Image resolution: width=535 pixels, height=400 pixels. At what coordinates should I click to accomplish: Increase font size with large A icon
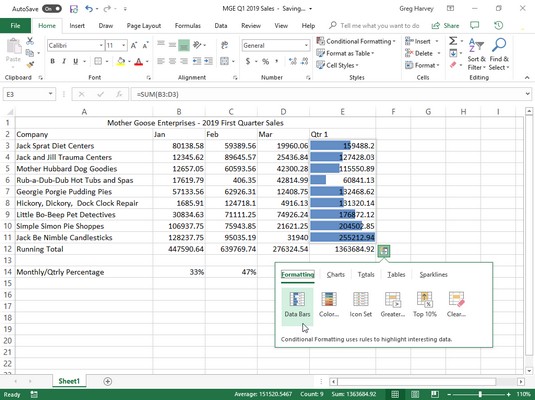(134, 45)
